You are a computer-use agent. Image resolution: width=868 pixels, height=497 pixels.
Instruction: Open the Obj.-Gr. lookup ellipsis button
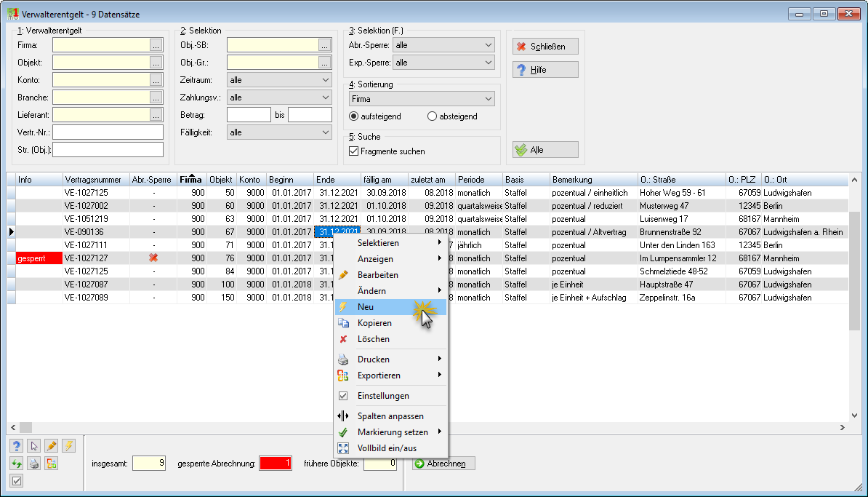click(324, 63)
